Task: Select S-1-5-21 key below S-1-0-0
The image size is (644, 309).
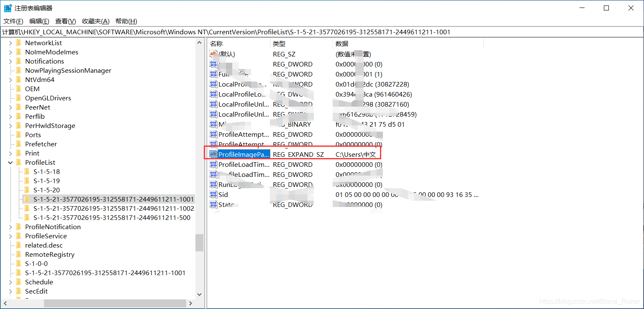Action: coord(105,273)
